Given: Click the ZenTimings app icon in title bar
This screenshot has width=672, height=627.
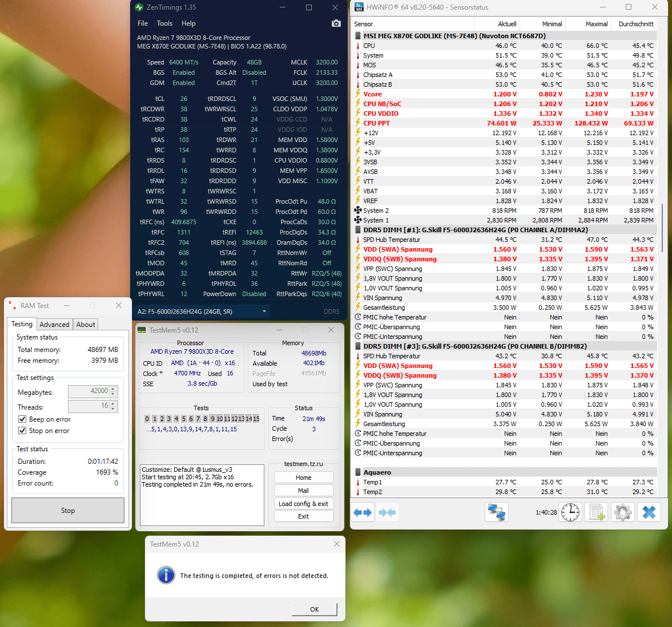Looking at the screenshot, I should (x=139, y=7).
